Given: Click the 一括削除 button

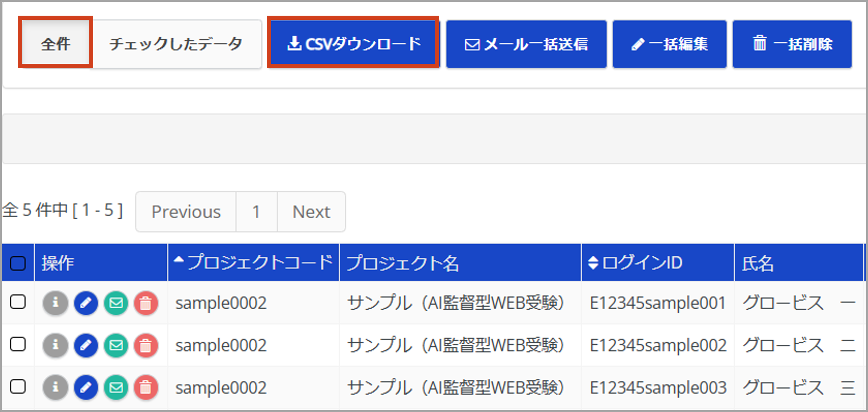Looking at the screenshot, I should pos(792,44).
